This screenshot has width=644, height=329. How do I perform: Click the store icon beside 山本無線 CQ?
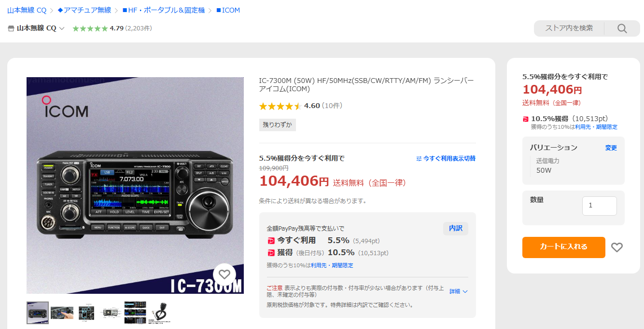point(11,28)
